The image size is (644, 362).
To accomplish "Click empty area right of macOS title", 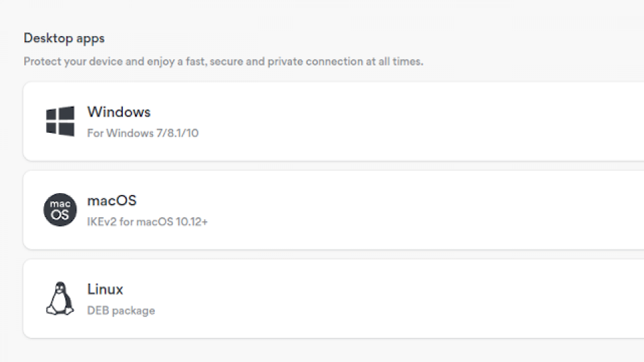I will tap(370, 200).
